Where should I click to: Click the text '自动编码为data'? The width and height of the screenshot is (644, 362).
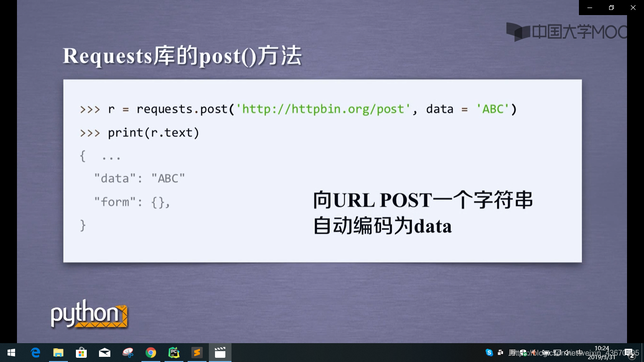382,226
